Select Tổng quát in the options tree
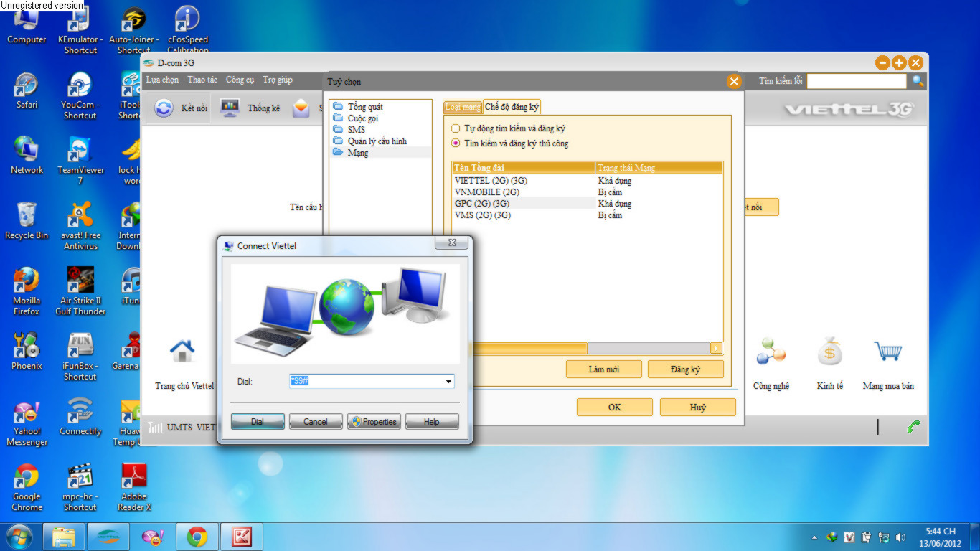The width and height of the screenshot is (980, 551). point(365,107)
